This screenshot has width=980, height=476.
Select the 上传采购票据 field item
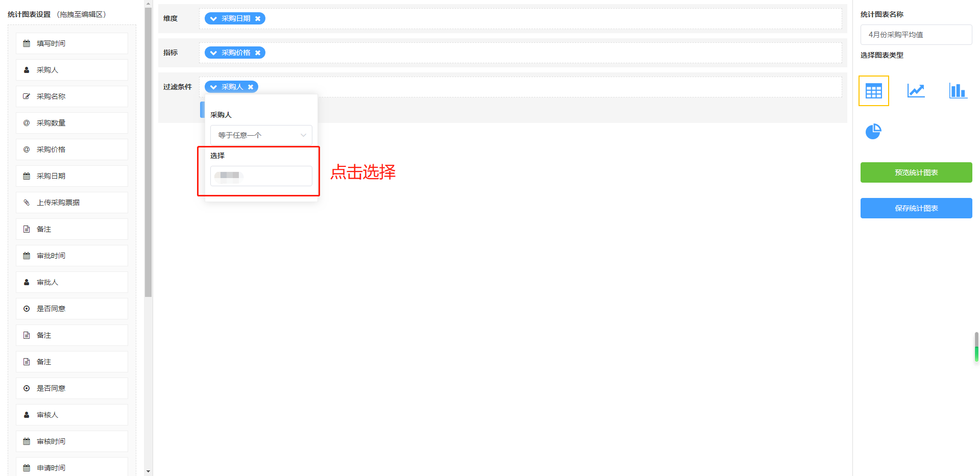(72, 203)
